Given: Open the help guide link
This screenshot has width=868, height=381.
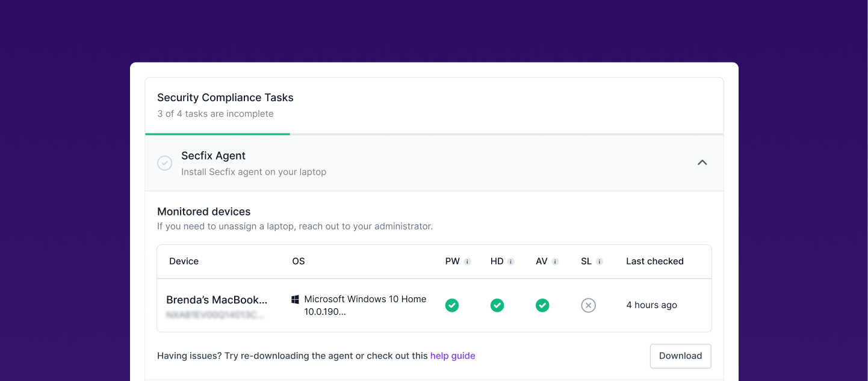Looking at the screenshot, I should tap(453, 356).
